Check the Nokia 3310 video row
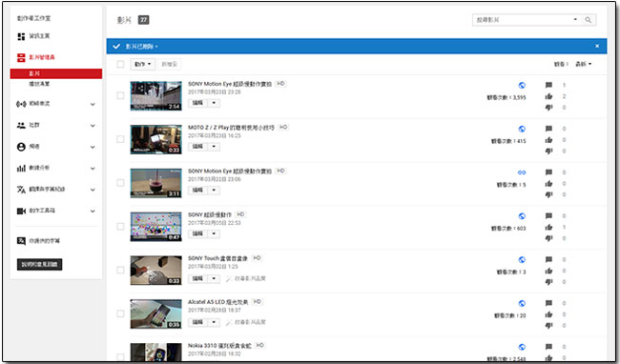The image size is (620, 364). (x=120, y=357)
